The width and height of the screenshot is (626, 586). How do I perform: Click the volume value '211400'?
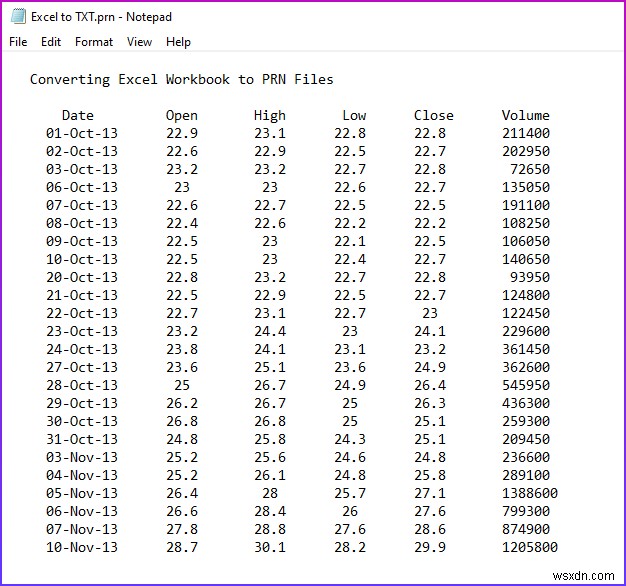click(x=526, y=133)
